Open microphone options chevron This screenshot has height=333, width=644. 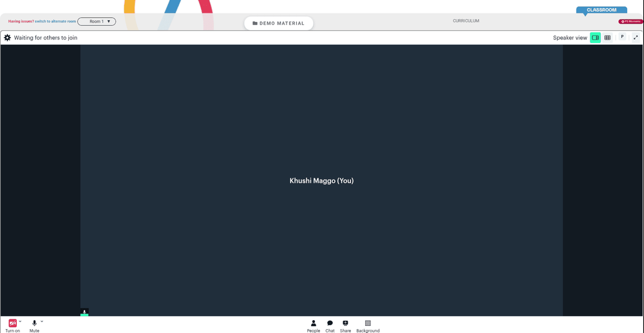42,321
